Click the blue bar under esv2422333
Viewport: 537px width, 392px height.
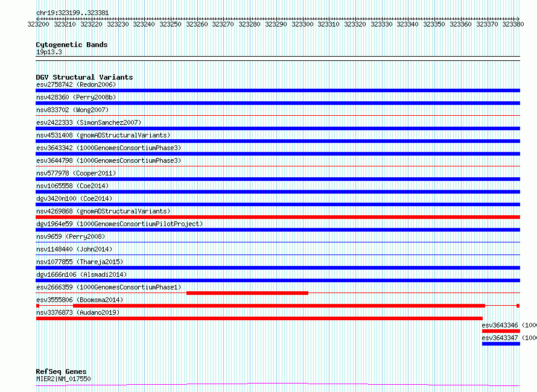click(x=278, y=128)
